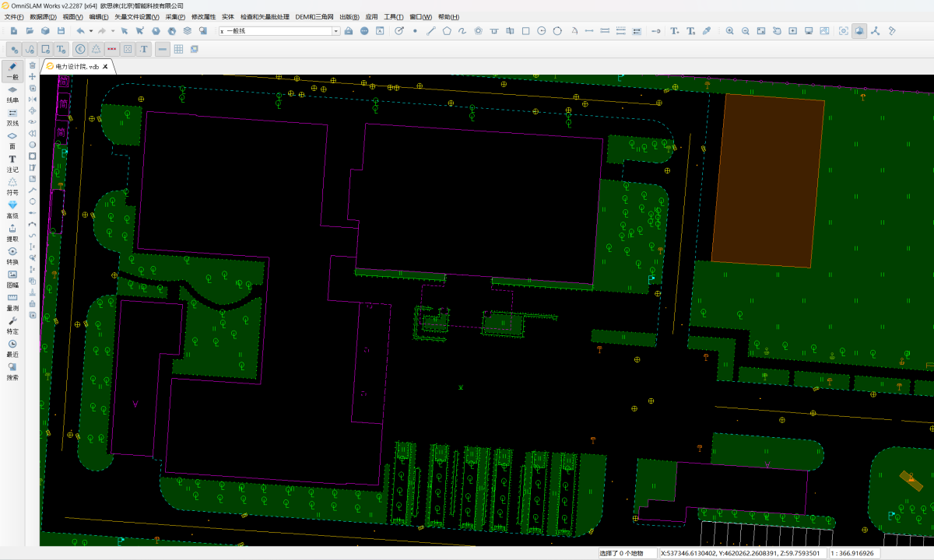Open the 数据源(D) menu
This screenshot has width=934, height=560.
click(x=43, y=16)
